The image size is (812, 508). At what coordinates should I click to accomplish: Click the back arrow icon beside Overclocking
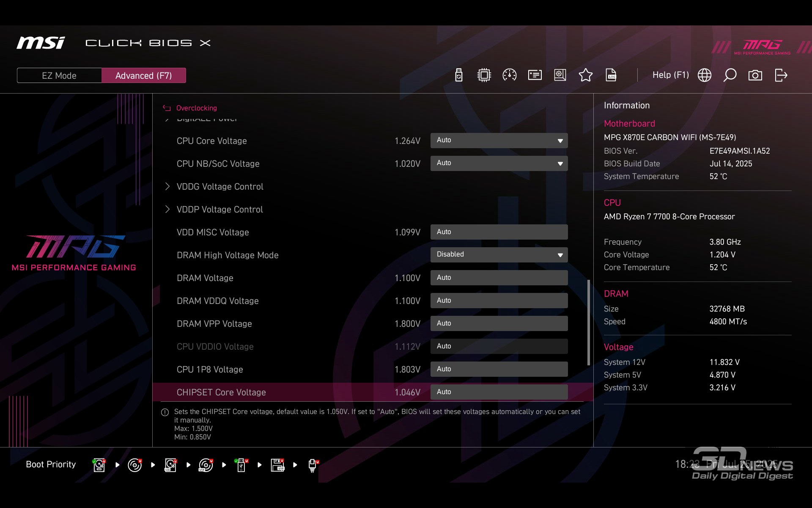[167, 108]
